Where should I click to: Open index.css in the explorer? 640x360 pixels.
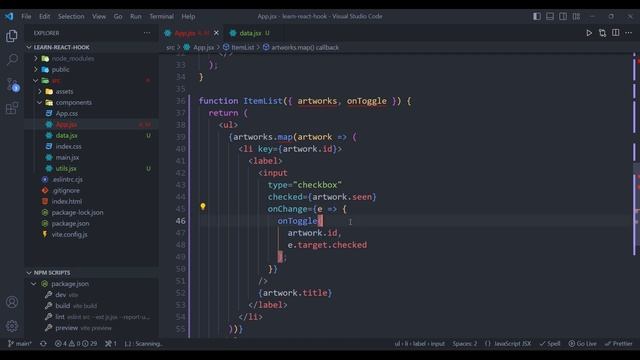click(x=91, y=147)
